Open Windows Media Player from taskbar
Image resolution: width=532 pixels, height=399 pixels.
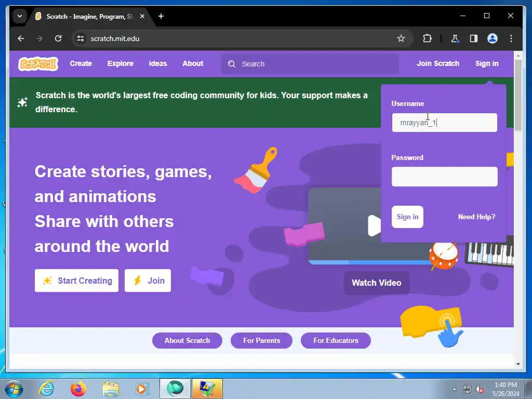pyautogui.click(x=142, y=389)
